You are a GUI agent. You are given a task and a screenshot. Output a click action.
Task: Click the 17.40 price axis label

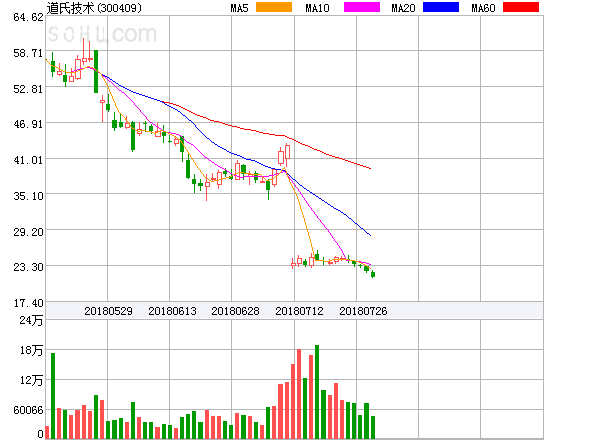pyautogui.click(x=28, y=303)
